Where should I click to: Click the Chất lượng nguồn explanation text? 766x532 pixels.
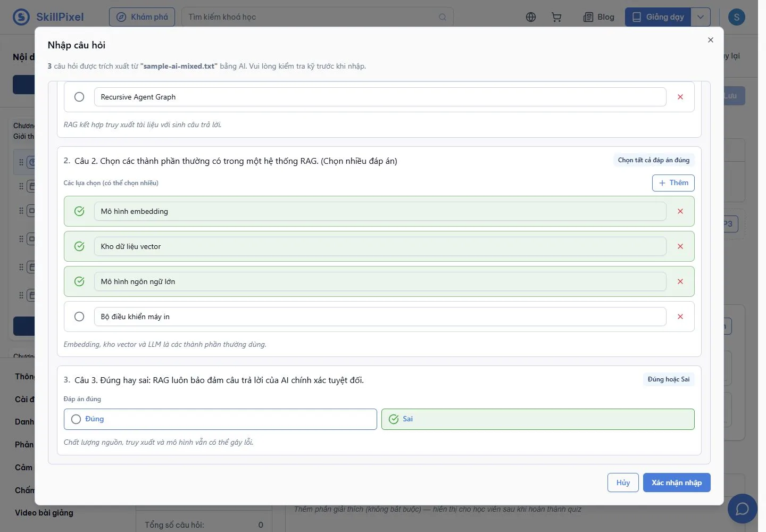pyautogui.click(x=159, y=442)
